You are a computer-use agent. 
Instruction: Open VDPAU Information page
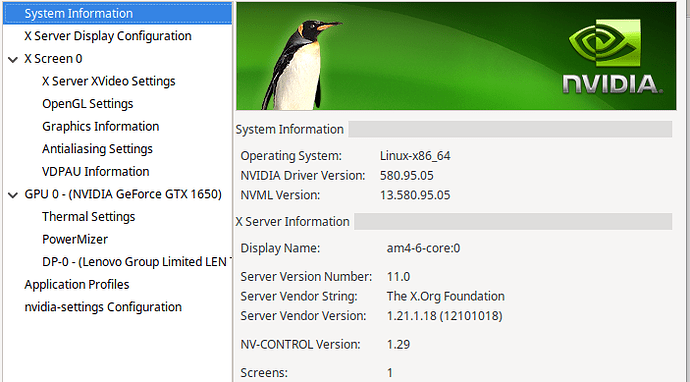(x=95, y=172)
